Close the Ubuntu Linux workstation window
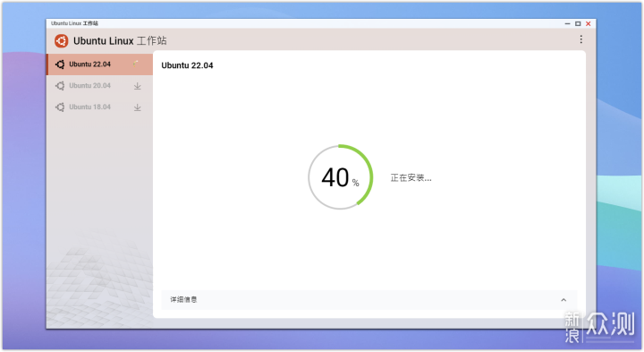 click(589, 24)
